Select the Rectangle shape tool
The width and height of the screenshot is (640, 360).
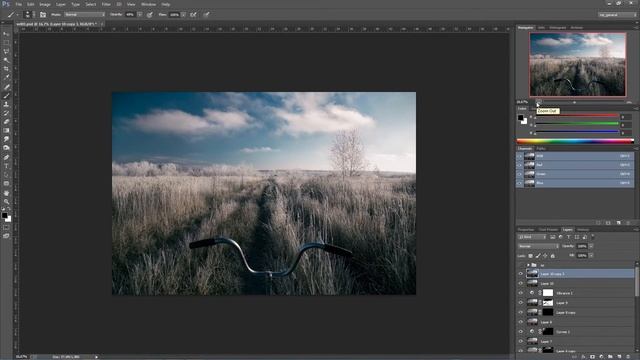point(6,184)
